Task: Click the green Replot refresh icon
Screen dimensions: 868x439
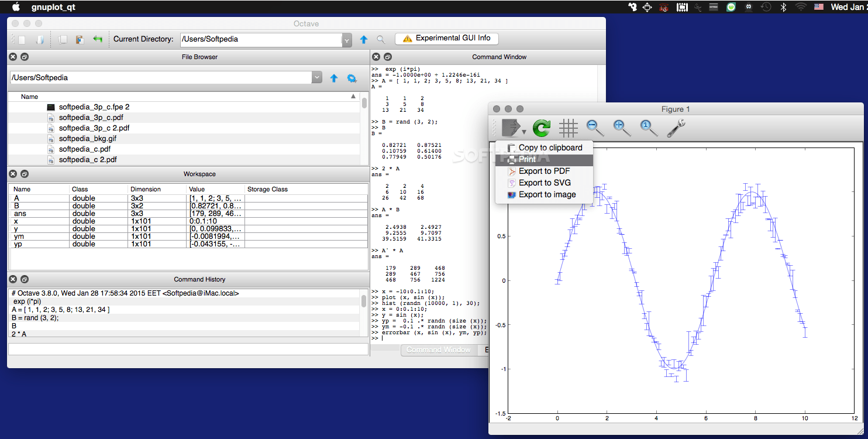Action: (x=542, y=128)
